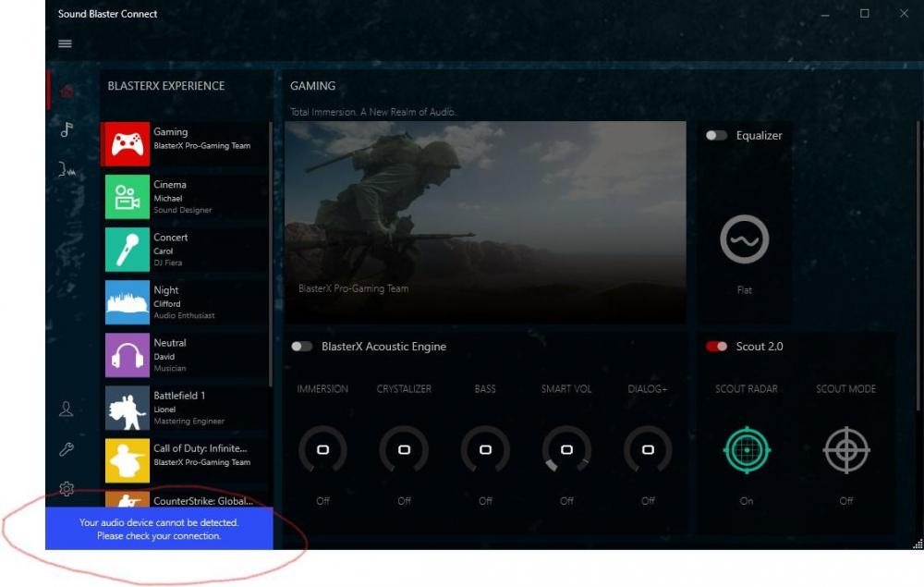Viewport: 924px width, 587px height.
Task: Click the "Cinema" profile name
Action: click(x=170, y=185)
